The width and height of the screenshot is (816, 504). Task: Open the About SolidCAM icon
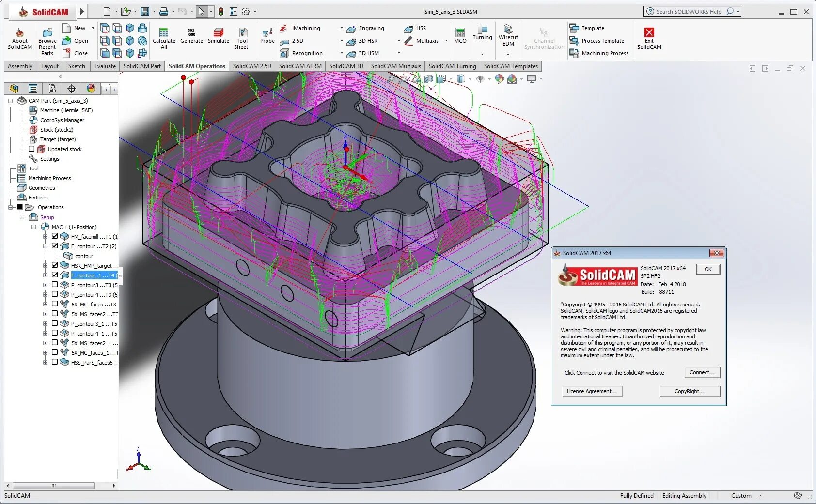(20, 38)
